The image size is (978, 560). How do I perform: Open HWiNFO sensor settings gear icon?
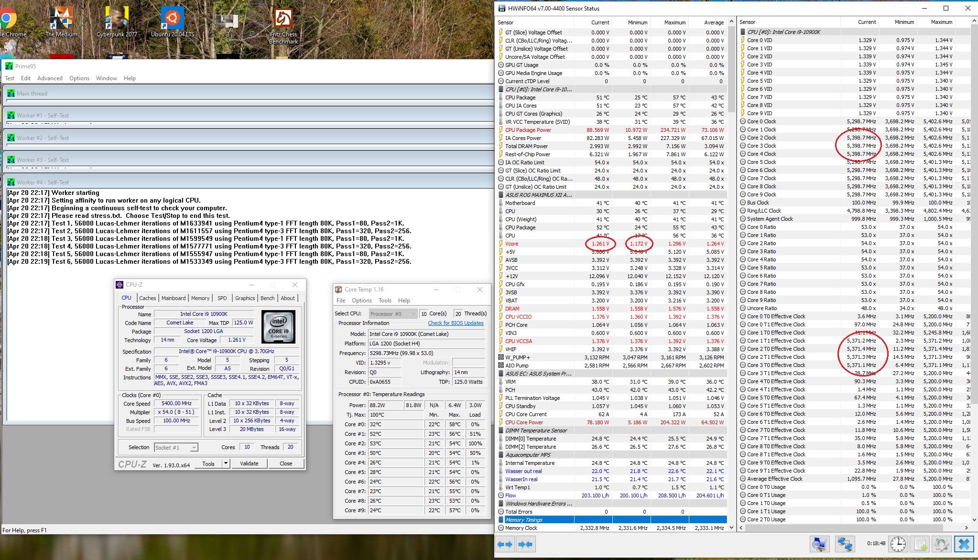[x=941, y=544]
